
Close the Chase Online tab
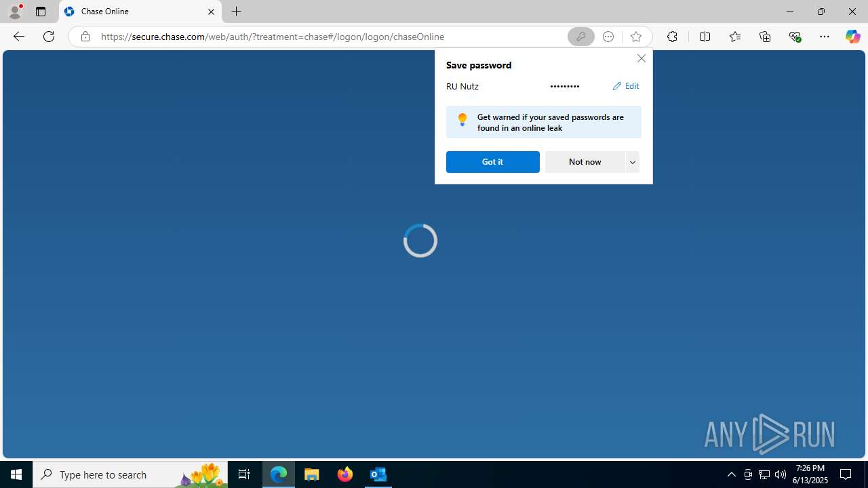tap(211, 12)
